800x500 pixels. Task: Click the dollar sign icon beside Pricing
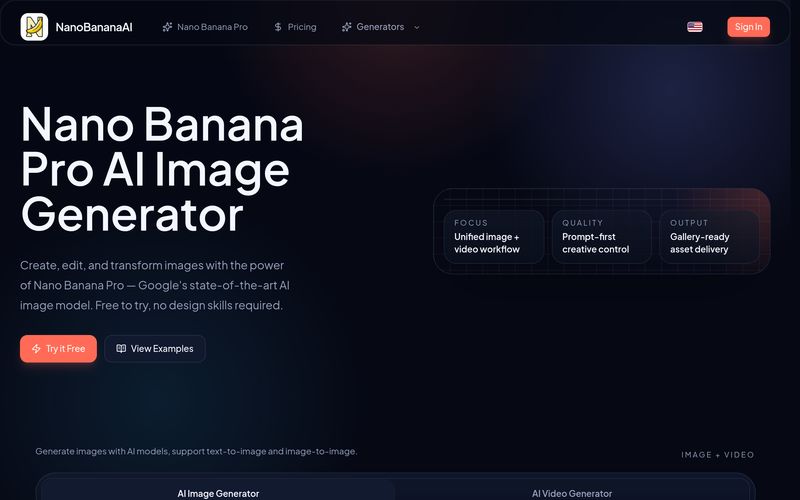[278, 27]
